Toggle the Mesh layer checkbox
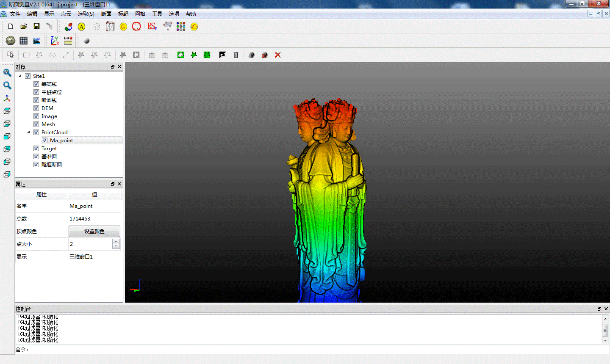This screenshot has height=364, width=610. pyautogui.click(x=36, y=124)
